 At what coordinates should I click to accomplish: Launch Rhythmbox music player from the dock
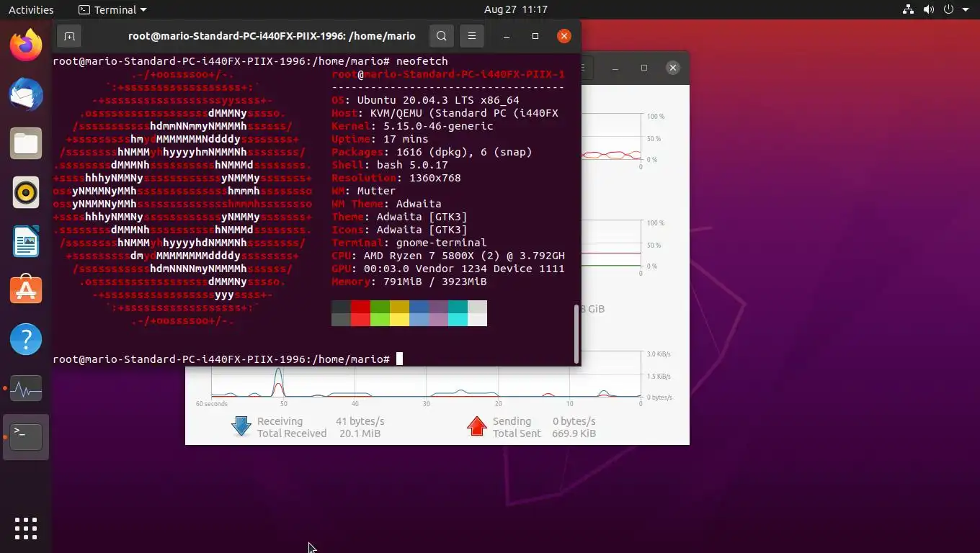(x=26, y=192)
